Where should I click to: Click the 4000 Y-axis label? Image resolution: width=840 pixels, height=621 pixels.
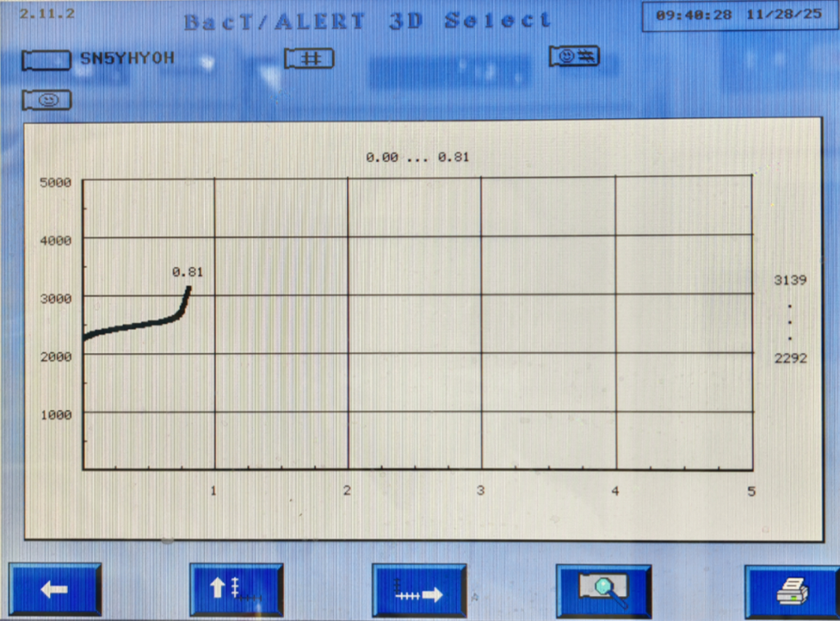[55, 240]
